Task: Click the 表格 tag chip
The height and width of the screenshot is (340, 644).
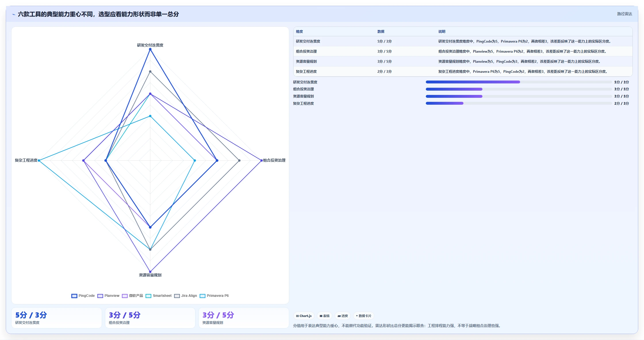Action: point(325,316)
